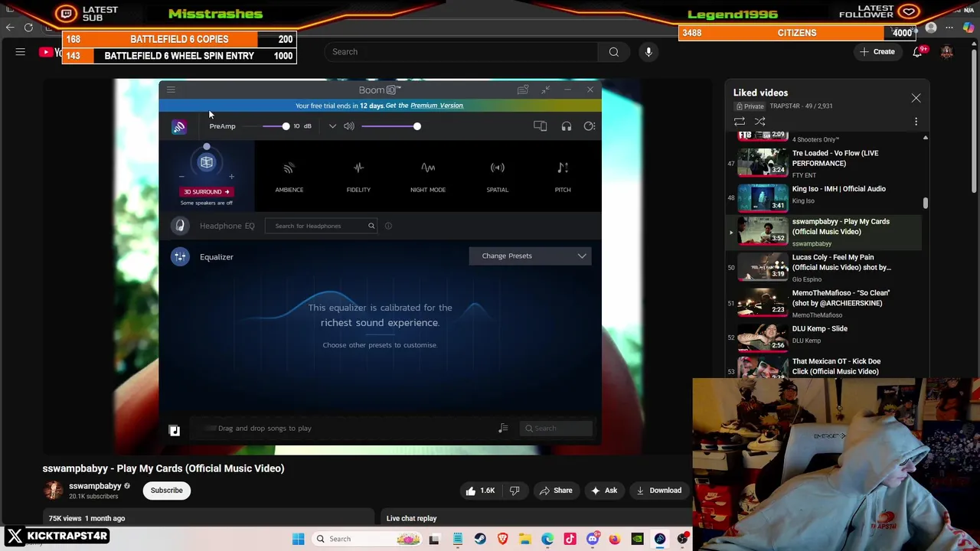Open sswampbabyy channel avatar
The image size is (980, 551).
point(53,491)
